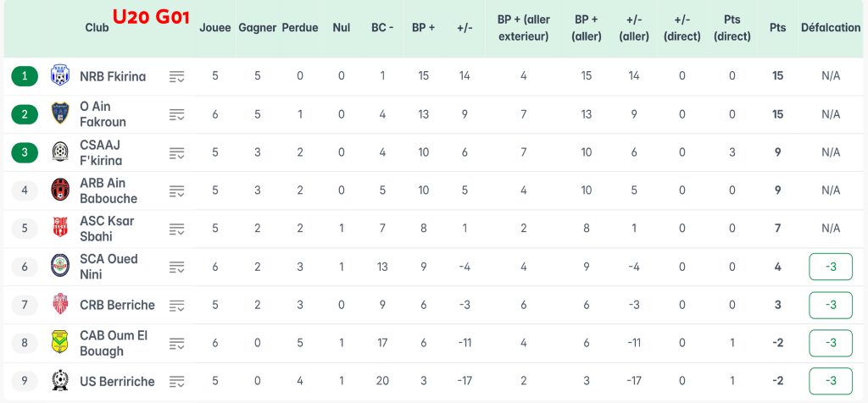
Task: Sort by the Gagner column header
Action: click(258, 28)
